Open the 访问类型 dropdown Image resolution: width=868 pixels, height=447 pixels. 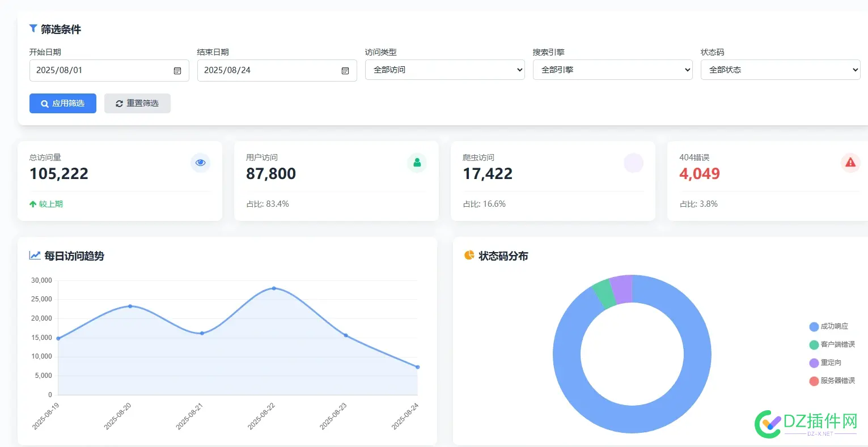click(444, 70)
